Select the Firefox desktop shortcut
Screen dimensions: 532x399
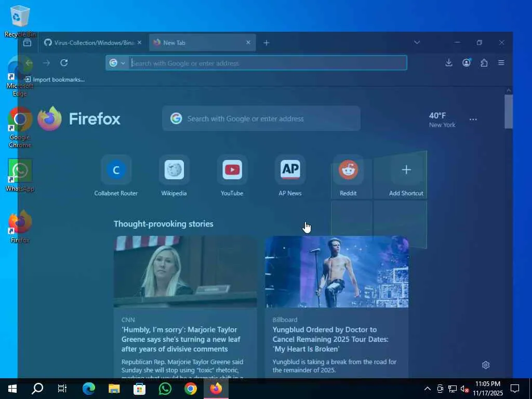coord(20,227)
